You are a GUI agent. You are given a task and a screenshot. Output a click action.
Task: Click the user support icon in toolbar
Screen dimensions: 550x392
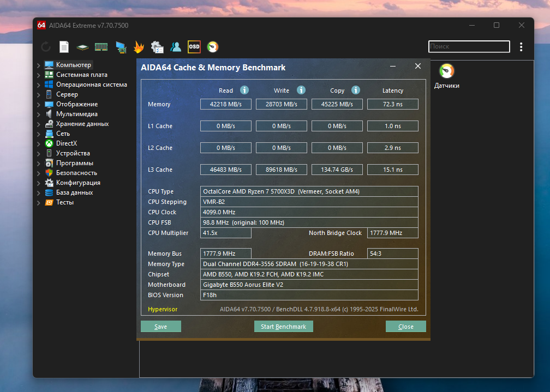coord(176,47)
